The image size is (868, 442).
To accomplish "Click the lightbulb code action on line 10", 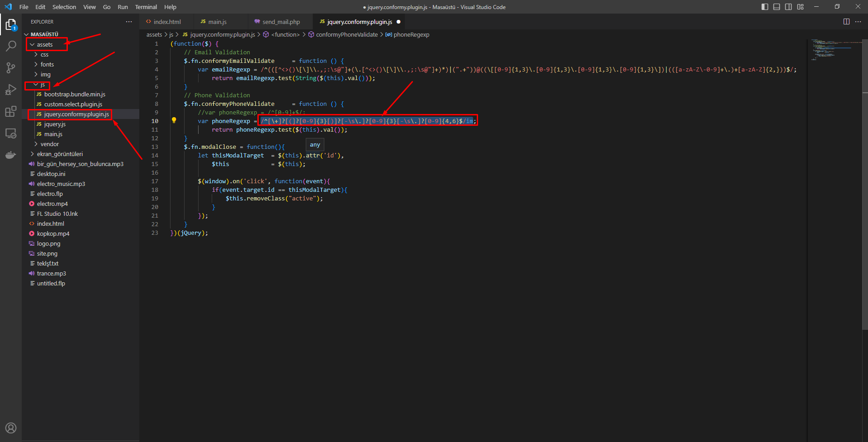I will click(174, 120).
